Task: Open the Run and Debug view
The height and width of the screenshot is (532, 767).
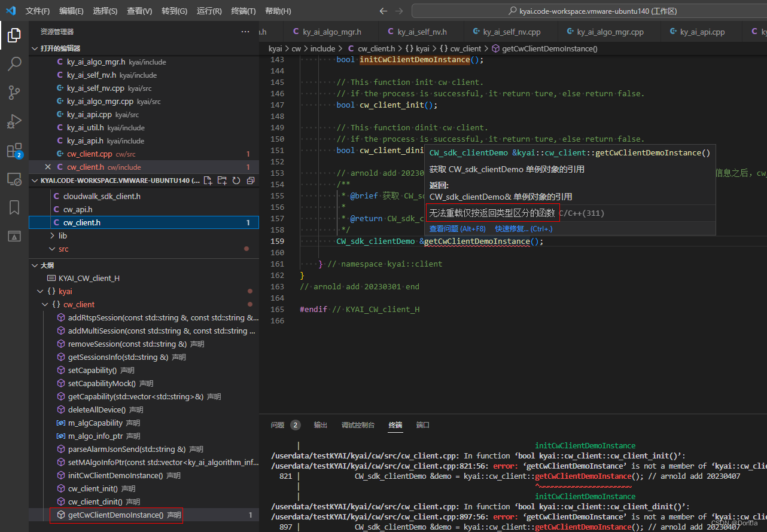Action: click(14, 121)
